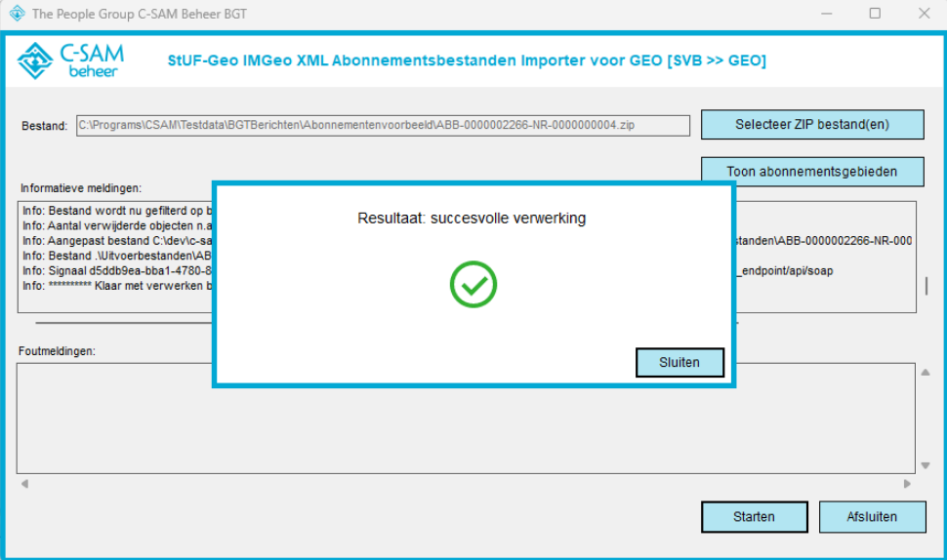Click the Sluiten button in the result dialog
The height and width of the screenshot is (560, 947).
pyautogui.click(x=679, y=362)
